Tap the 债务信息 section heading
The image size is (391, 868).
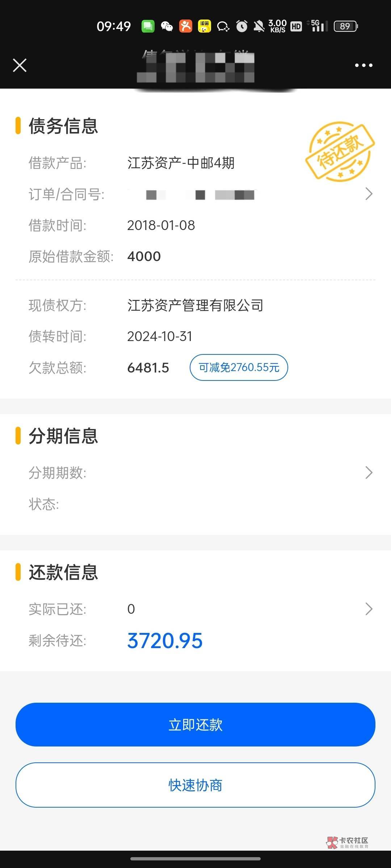tap(63, 126)
